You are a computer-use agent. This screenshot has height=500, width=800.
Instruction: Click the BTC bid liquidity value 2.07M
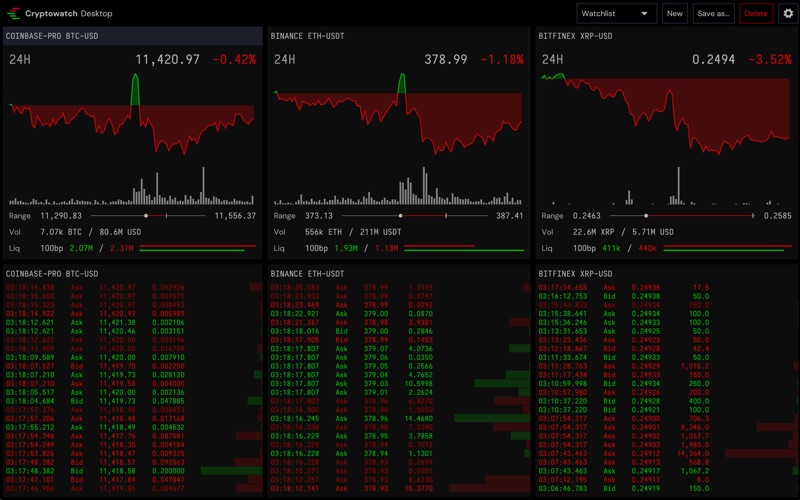[81, 248]
